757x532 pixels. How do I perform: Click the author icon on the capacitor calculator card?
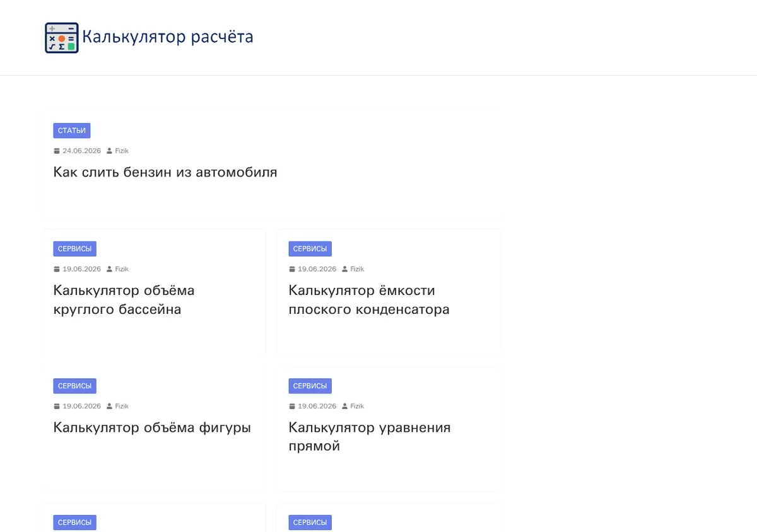click(344, 269)
